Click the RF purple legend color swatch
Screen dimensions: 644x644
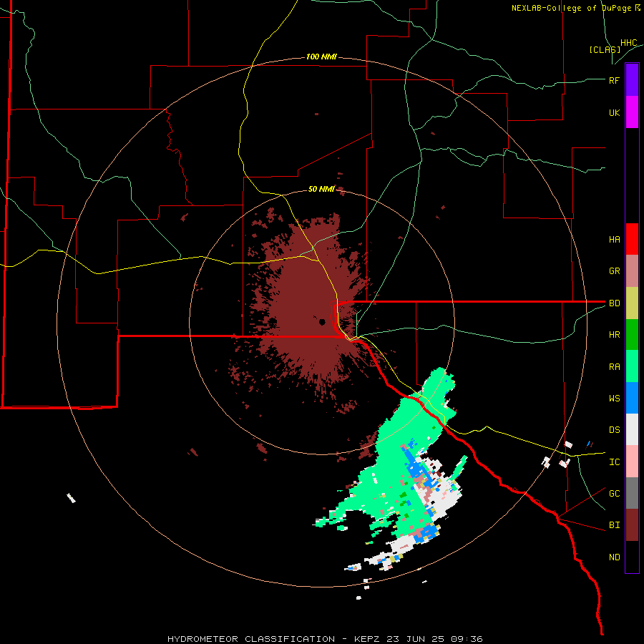pos(632,80)
